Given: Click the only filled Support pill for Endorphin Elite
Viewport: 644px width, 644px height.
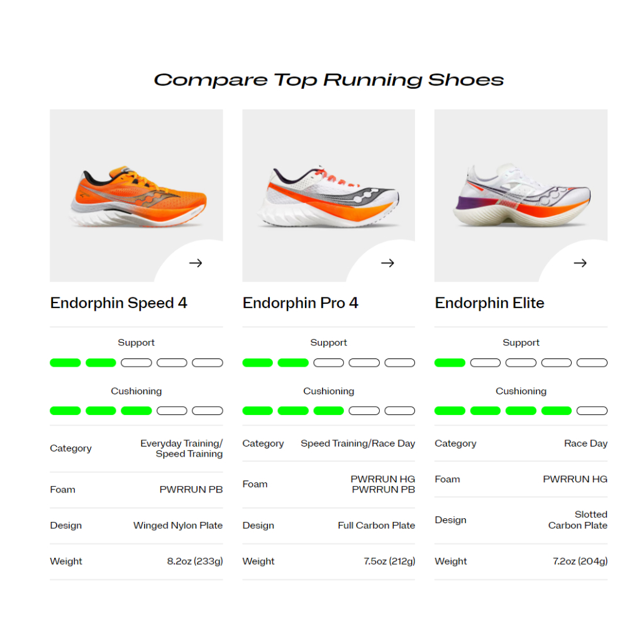Looking at the screenshot, I should tap(450, 363).
